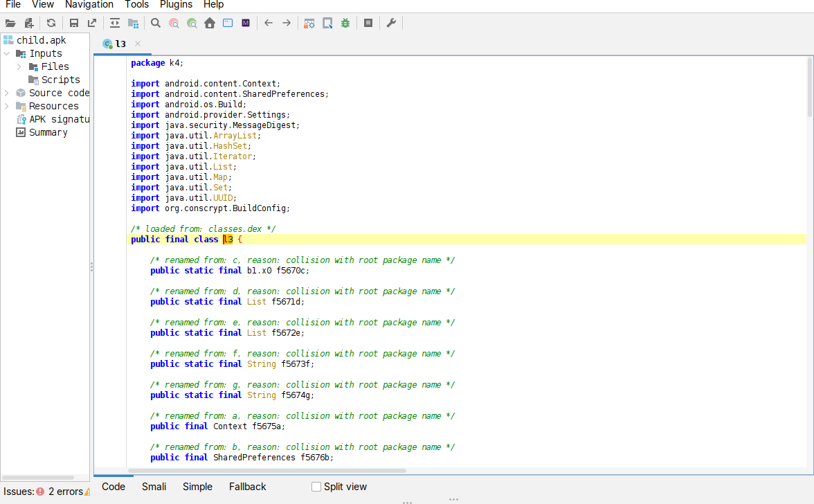
Task: Click 'loaded from: classes.dex' comment
Action: coord(203,229)
